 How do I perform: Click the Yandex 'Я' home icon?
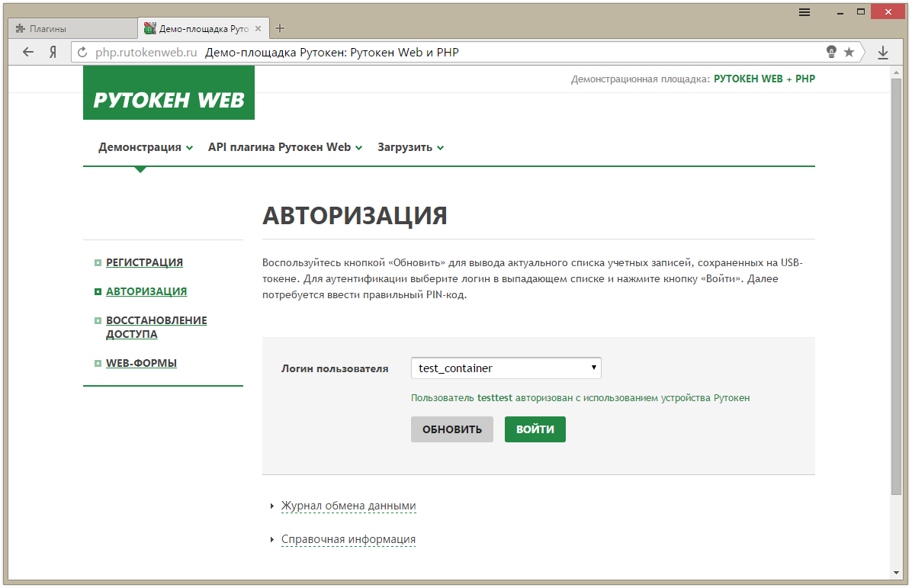tap(53, 52)
